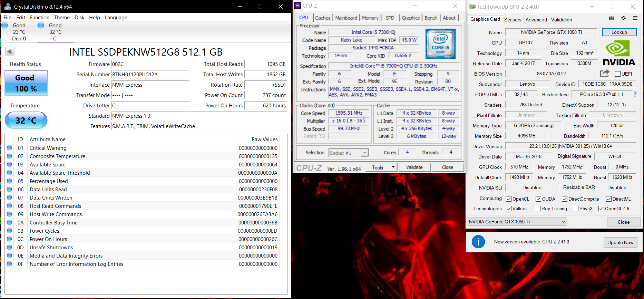This screenshot has height=299, width=644.
Task: Click the Validate button in CPU-Z
Action: [x=414, y=167]
